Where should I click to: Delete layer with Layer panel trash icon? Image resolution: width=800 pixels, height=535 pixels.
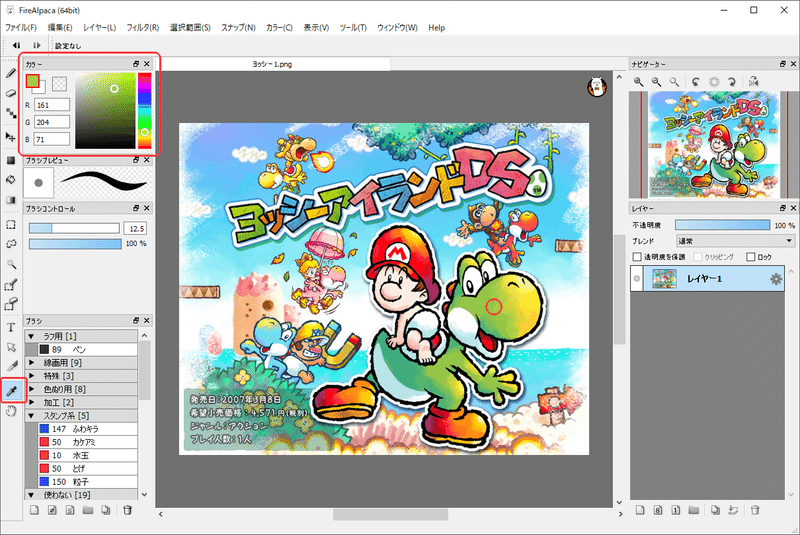tap(755, 509)
